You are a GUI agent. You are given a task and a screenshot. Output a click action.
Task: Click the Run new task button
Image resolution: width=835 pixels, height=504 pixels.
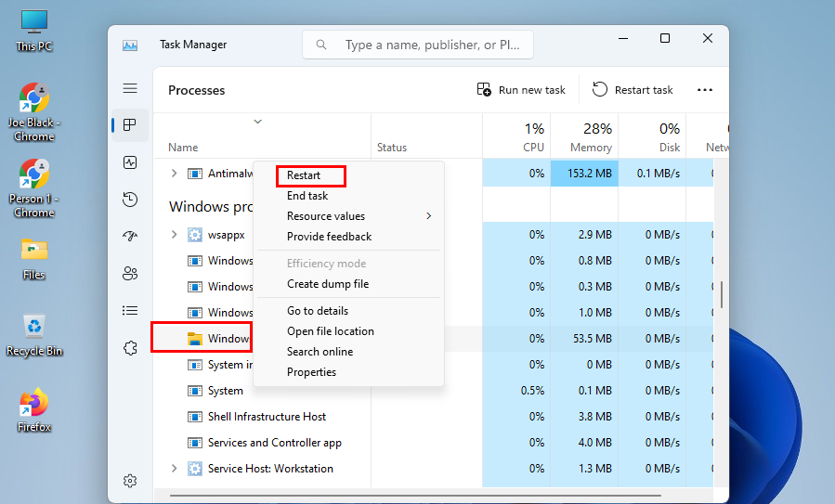[521, 90]
